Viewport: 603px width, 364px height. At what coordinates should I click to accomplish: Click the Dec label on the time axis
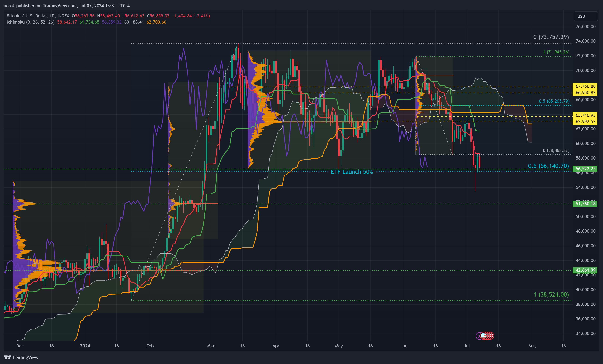[20, 346]
